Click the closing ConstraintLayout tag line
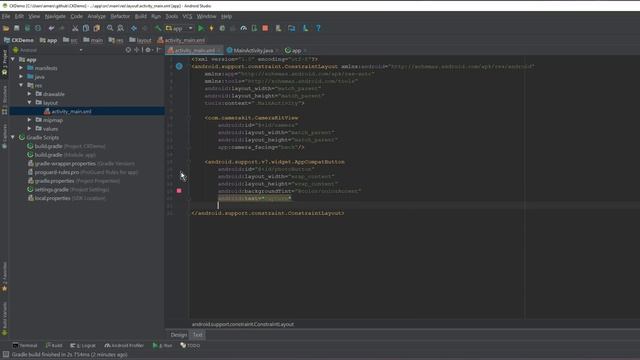 click(x=268, y=213)
